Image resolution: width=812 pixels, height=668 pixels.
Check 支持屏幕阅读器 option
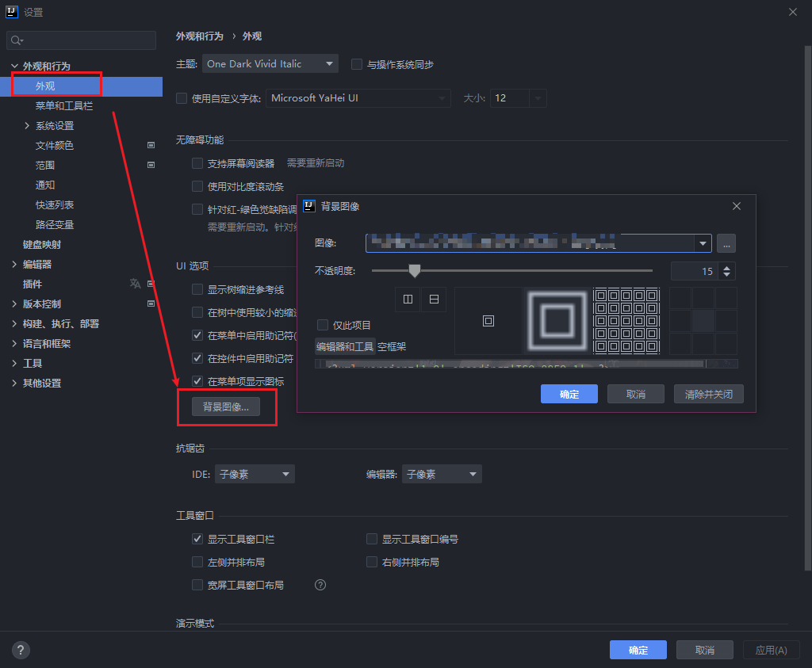[x=197, y=163]
